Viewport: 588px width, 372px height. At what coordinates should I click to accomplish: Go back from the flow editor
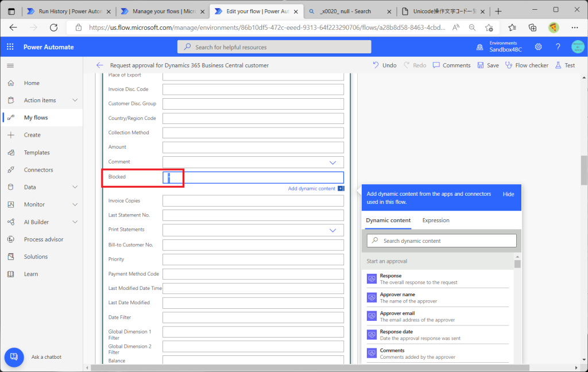[99, 65]
